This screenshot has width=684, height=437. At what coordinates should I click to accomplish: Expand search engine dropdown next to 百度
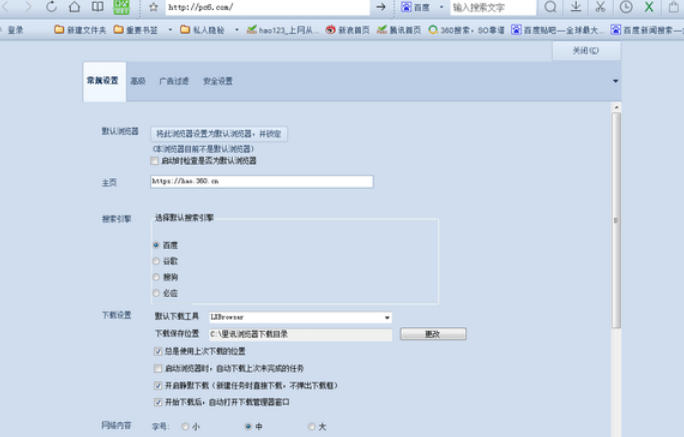441,7
